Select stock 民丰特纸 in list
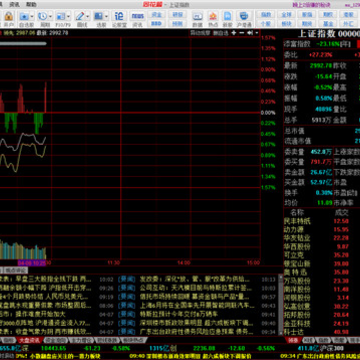Screen dimensions: 360x360 point(297,221)
